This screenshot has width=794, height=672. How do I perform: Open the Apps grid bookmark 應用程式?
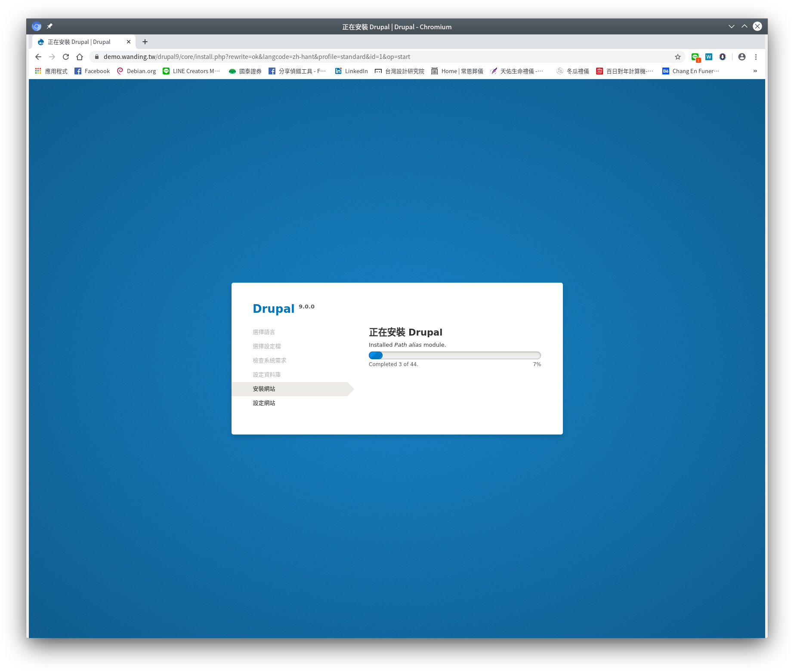(51, 71)
